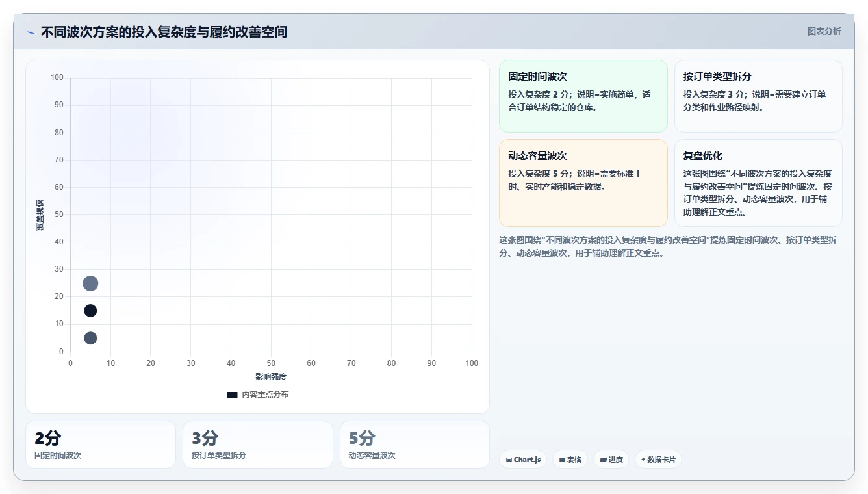Select the dark bubble at value 15
This screenshot has height=494, width=868.
point(90,311)
